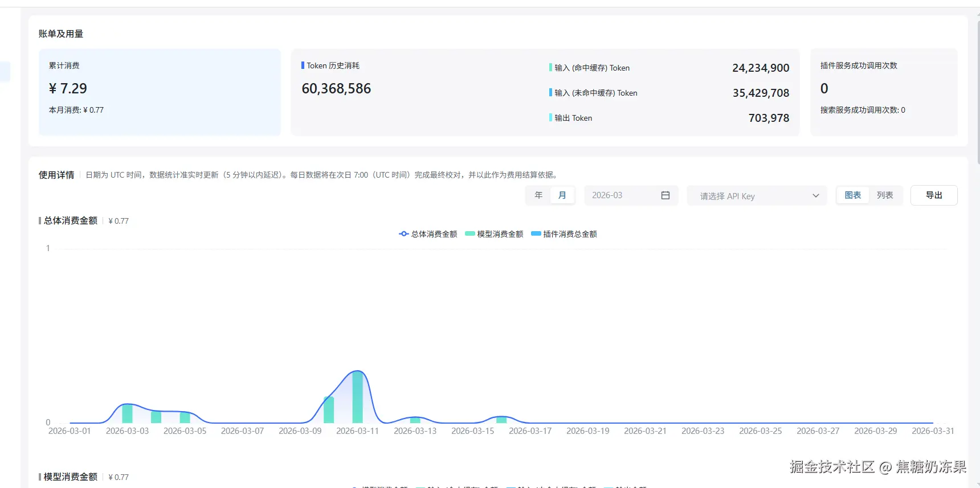Viewport: 980px width, 488px height.
Task: Click the 导出 export button
Action: (934, 195)
